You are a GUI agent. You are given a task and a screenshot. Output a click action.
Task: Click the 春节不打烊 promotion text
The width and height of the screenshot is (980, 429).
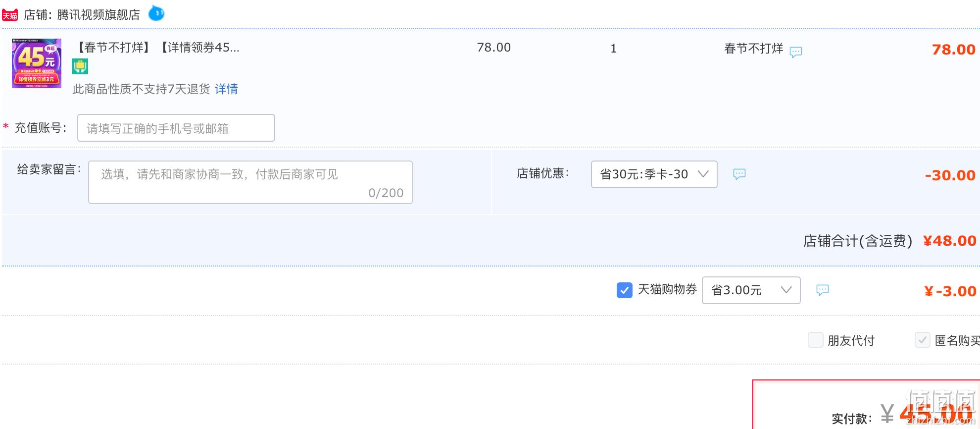tap(754, 49)
